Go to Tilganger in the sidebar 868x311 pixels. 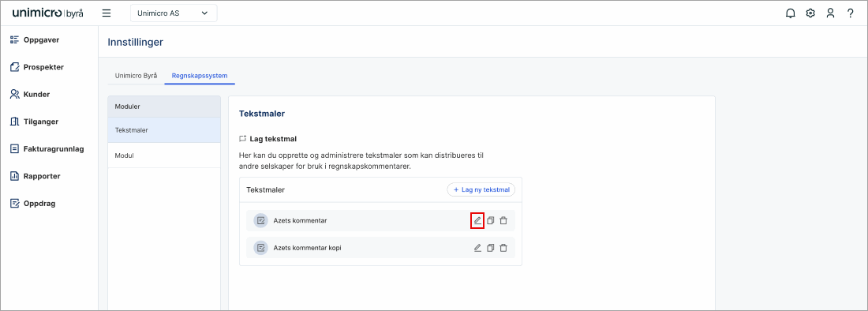(41, 122)
